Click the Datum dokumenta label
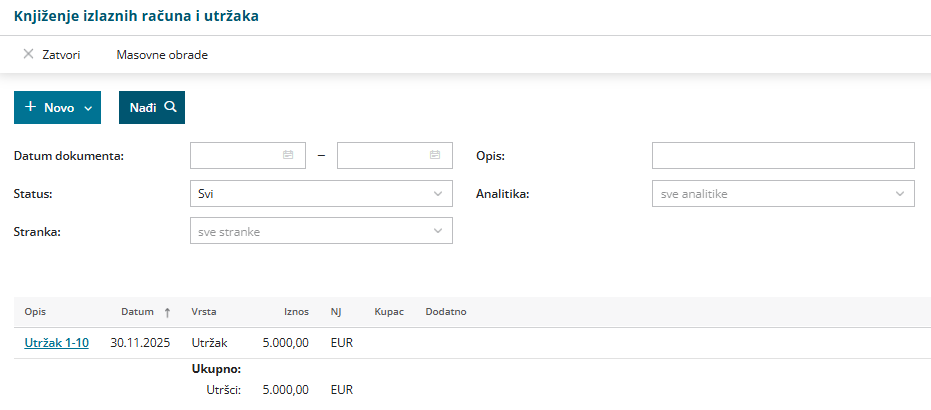The width and height of the screenshot is (931, 410). (69, 156)
